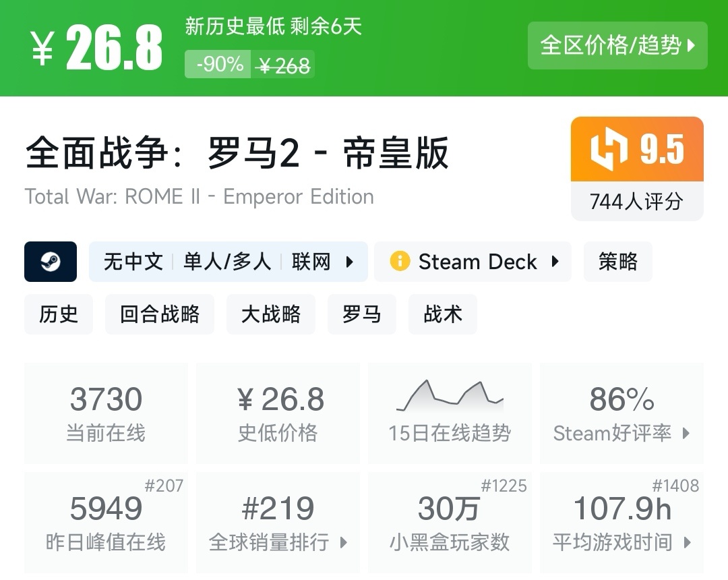Open the all-region price trend button

click(617, 46)
